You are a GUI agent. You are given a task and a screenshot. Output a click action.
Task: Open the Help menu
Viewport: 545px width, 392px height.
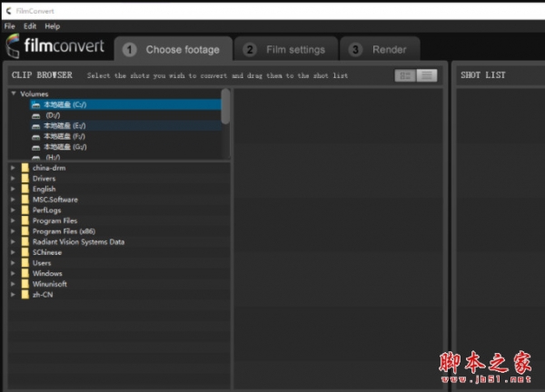click(x=53, y=26)
